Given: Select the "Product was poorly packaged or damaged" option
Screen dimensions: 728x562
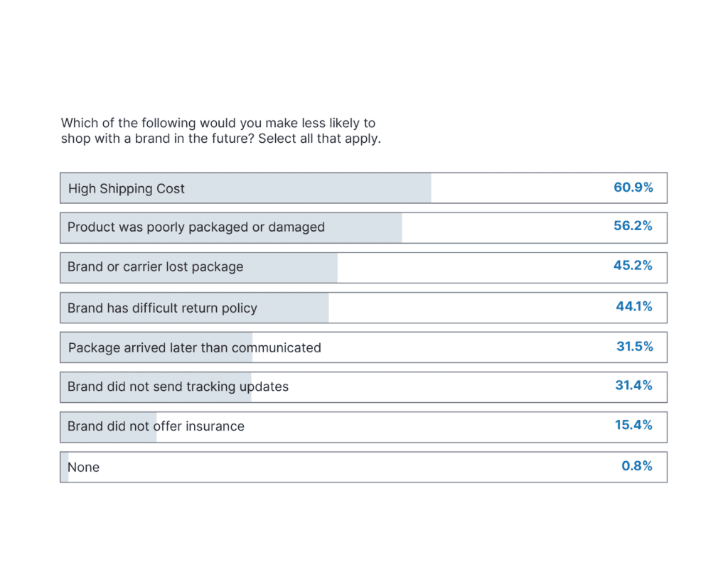Looking at the screenshot, I should click(x=196, y=227).
